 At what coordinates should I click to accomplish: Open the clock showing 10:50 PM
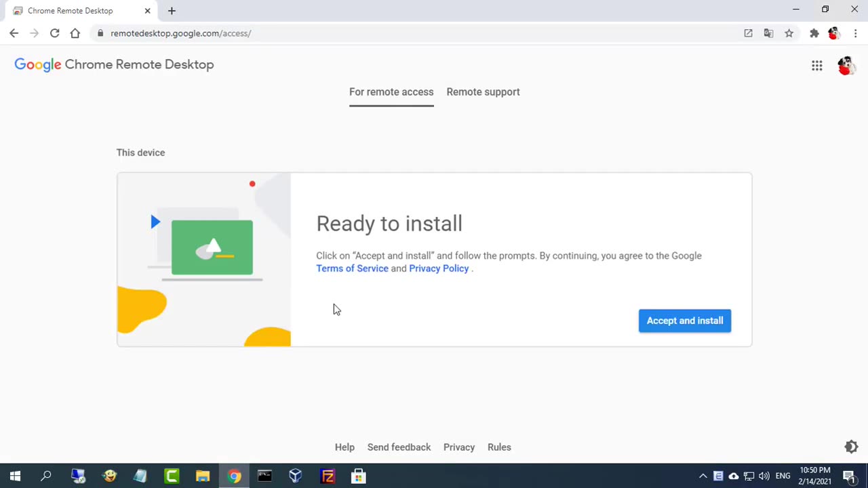pos(815,476)
